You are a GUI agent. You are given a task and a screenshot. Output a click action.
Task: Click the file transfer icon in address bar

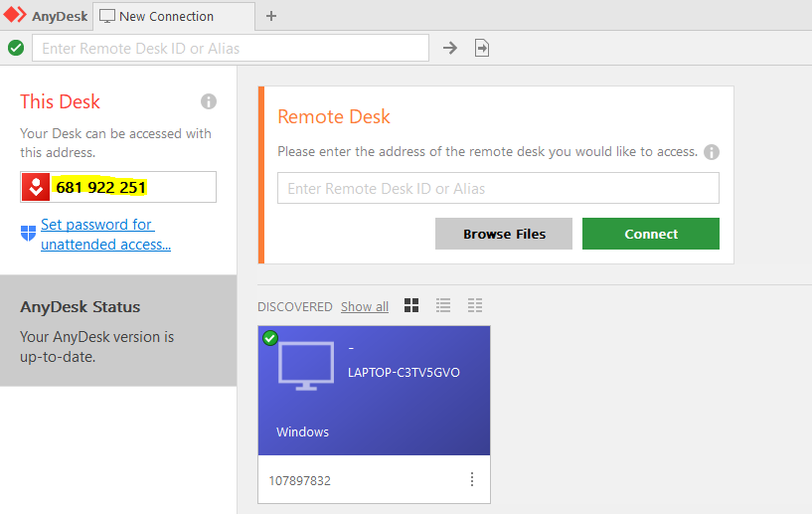coord(482,48)
